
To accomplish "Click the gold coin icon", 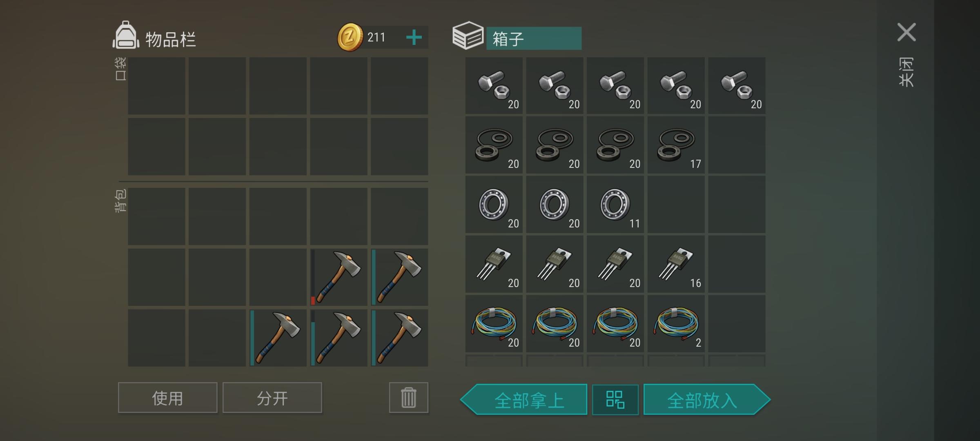I will (x=350, y=37).
